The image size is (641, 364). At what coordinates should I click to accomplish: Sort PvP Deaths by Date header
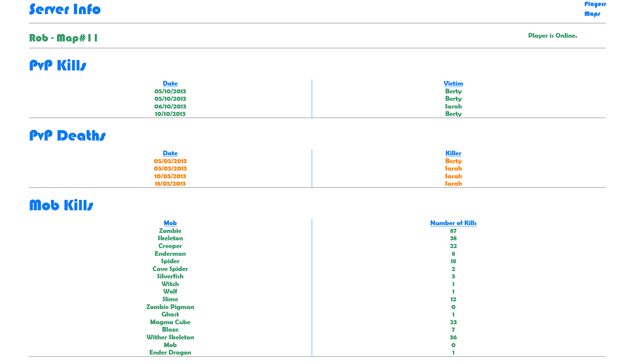click(x=170, y=153)
